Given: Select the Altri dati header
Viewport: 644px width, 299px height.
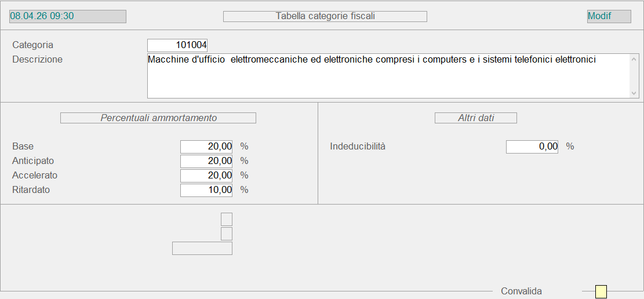Looking at the screenshot, I should click(476, 118).
